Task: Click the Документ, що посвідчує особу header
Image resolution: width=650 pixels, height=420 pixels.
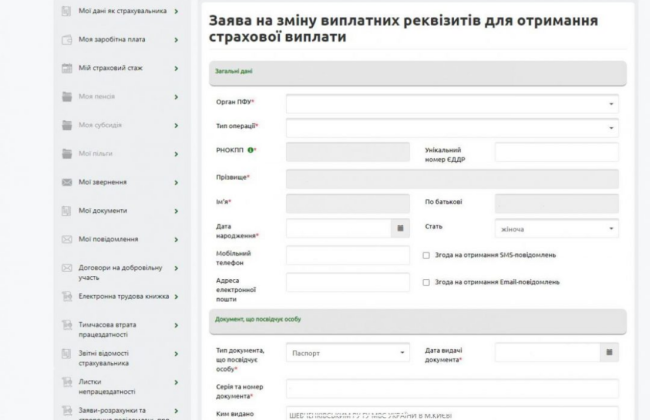Action: pyautogui.click(x=418, y=321)
